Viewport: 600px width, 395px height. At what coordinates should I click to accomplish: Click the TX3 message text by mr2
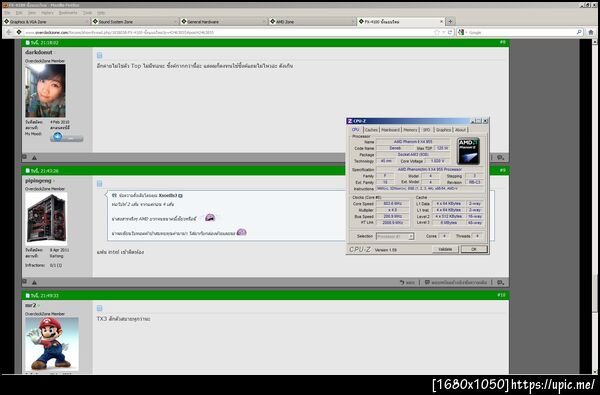[x=123, y=319]
